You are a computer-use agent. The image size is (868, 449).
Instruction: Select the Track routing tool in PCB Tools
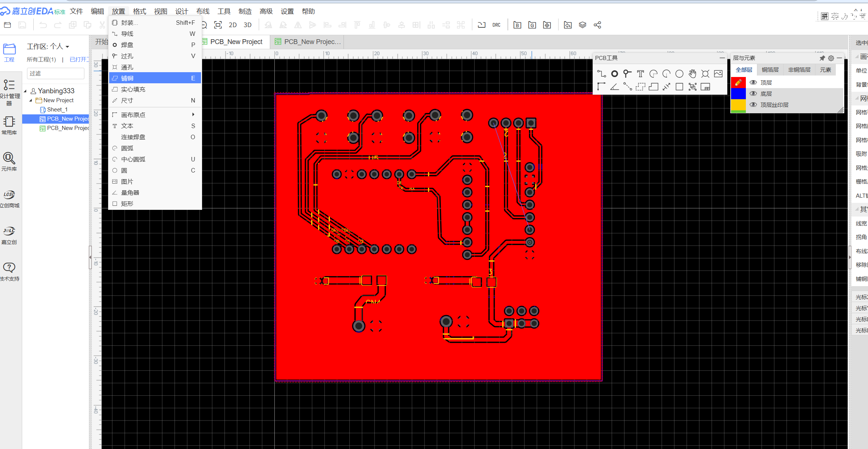[601, 74]
